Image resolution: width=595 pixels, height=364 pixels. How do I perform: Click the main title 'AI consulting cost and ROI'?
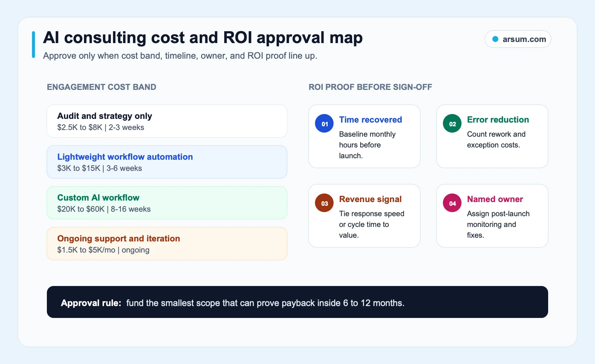tap(203, 38)
